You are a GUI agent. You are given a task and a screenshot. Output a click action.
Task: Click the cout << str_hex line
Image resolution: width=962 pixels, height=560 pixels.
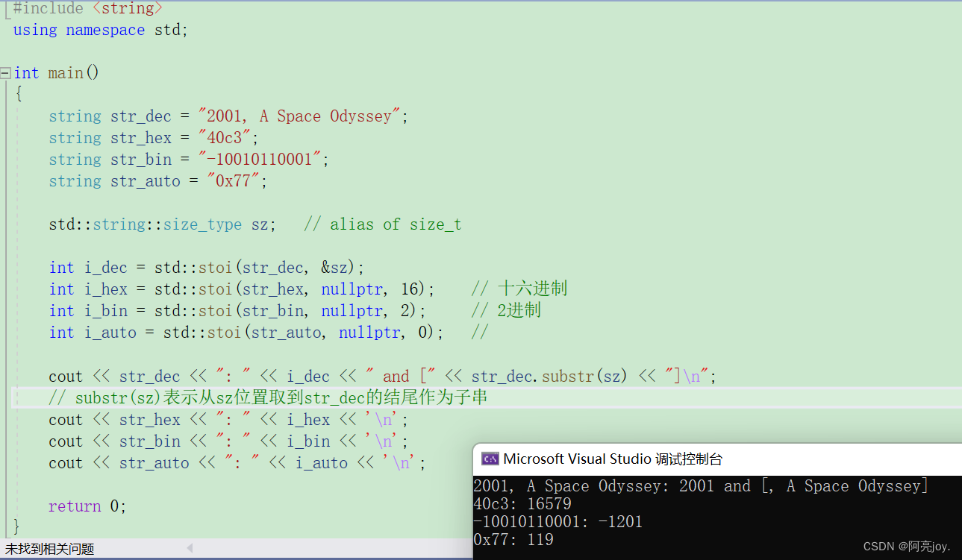click(x=228, y=420)
